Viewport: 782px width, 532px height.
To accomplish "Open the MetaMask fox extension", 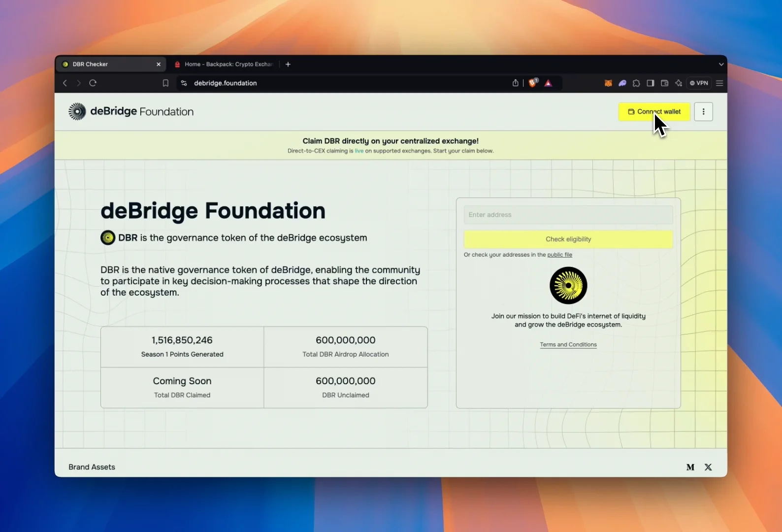I will 608,83.
